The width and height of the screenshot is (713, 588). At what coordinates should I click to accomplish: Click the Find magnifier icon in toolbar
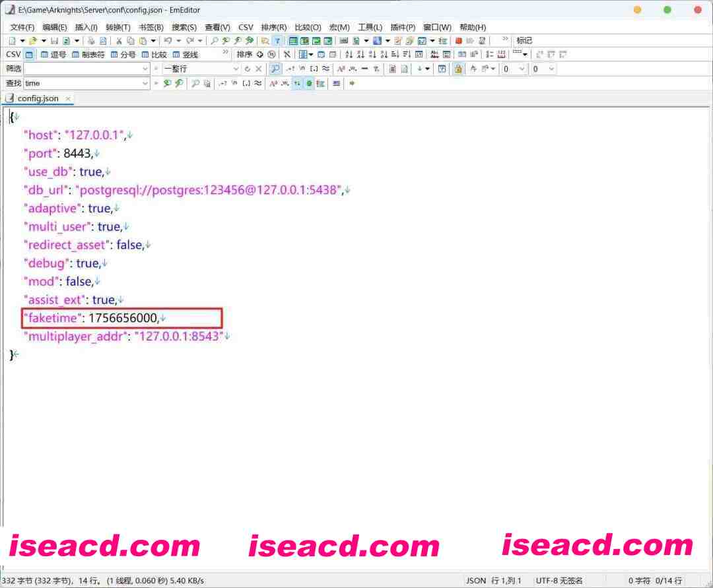pos(215,41)
